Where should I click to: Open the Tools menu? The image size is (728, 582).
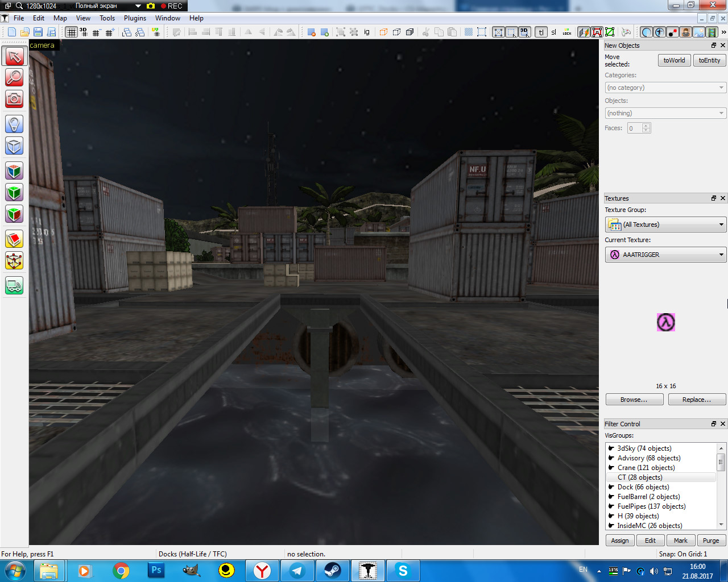click(x=107, y=18)
